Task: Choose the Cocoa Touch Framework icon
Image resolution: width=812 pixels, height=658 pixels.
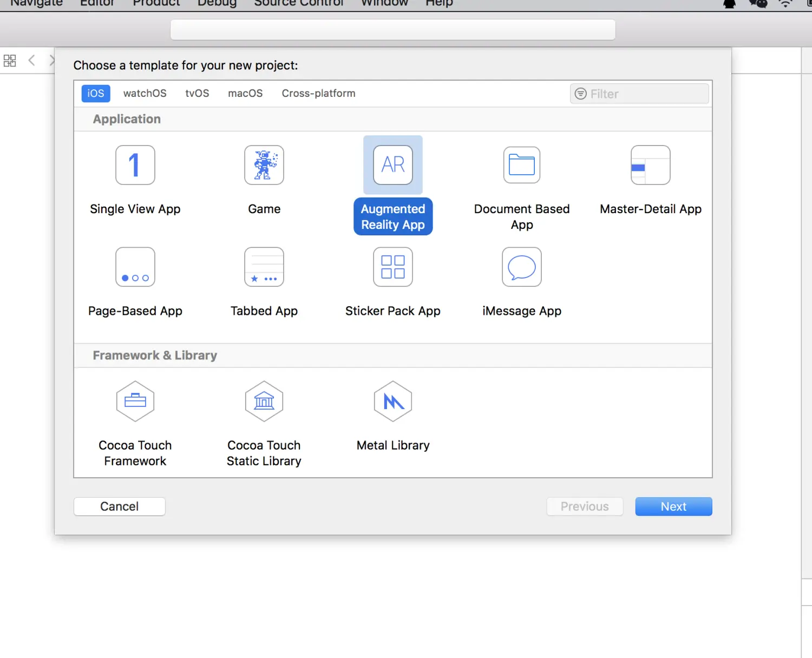Action: (x=135, y=402)
